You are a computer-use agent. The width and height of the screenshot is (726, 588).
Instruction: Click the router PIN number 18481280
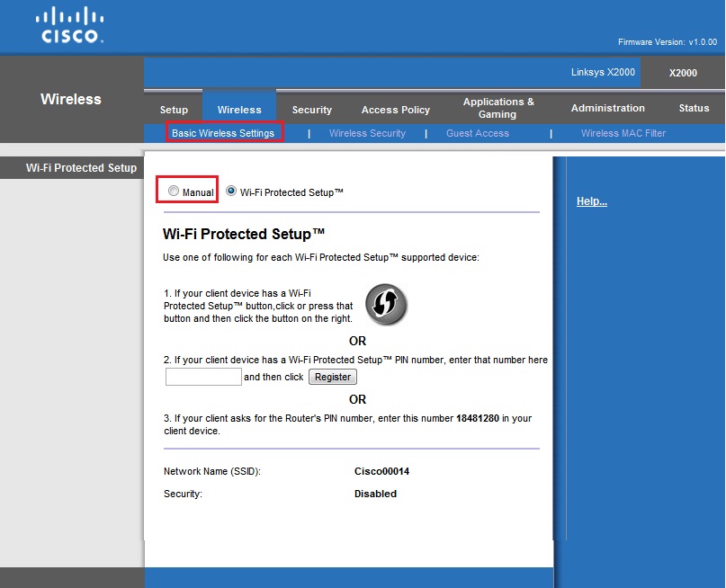tap(478, 418)
